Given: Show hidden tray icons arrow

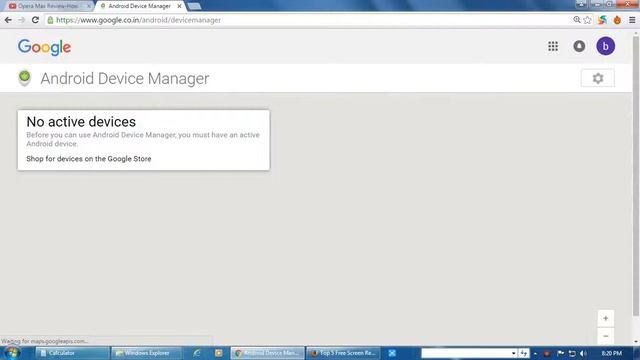Looking at the screenshot, I should [535, 353].
